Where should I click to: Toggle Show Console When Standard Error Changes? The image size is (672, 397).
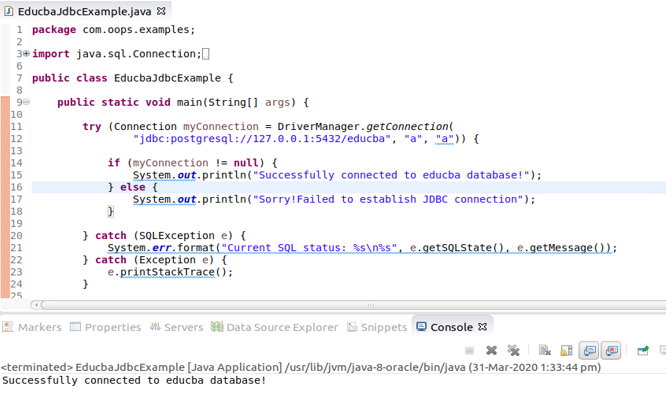click(x=611, y=351)
